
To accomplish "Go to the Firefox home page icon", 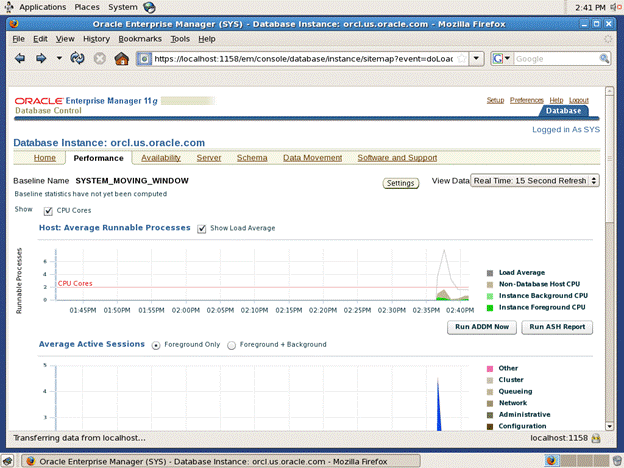I will pyautogui.click(x=122, y=58).
